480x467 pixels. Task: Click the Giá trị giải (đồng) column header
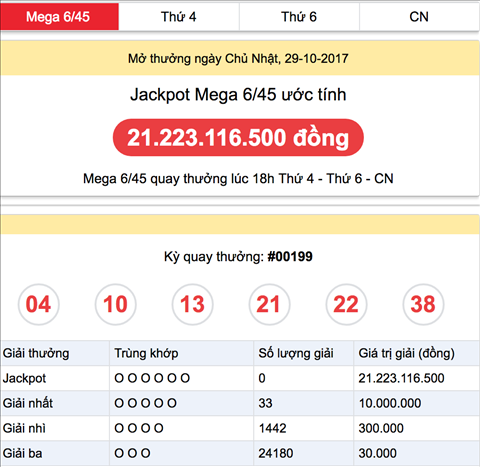tap(407, 353)
